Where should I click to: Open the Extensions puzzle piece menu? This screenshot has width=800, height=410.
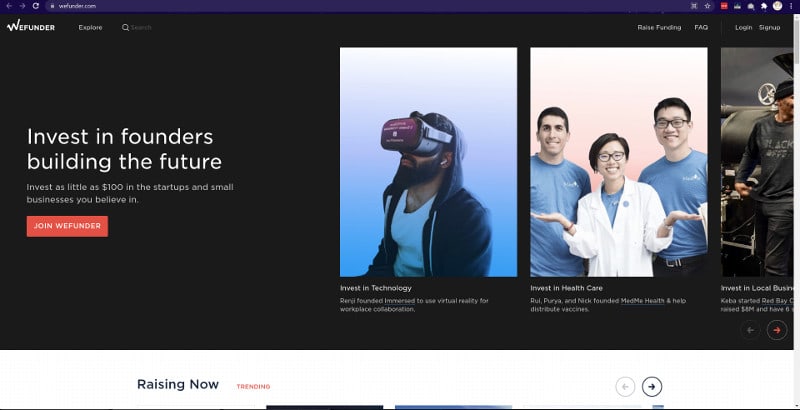pos(764,6)
